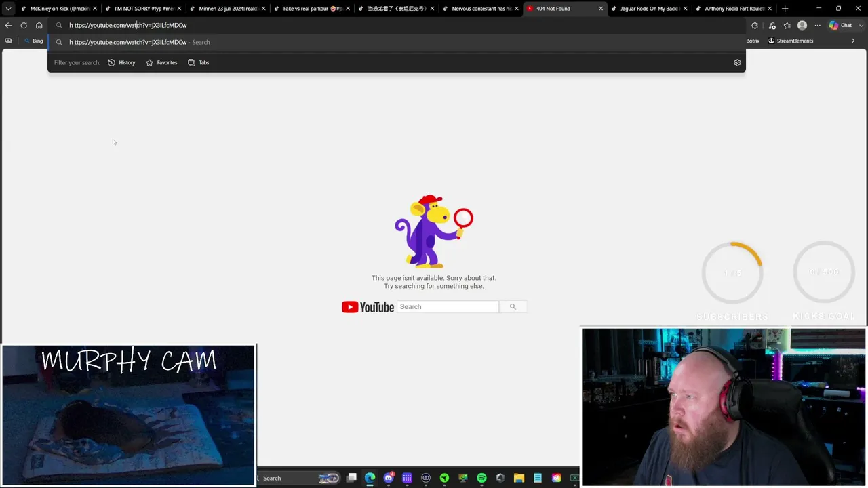Viewport: 868px width, 488px height.
Task: Open the Xbox app taskbar icon
Action: click(x=574, y=478)
